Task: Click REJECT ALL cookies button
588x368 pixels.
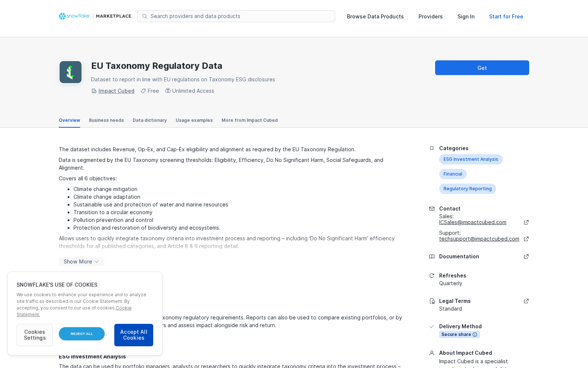Action: [82, 334]
